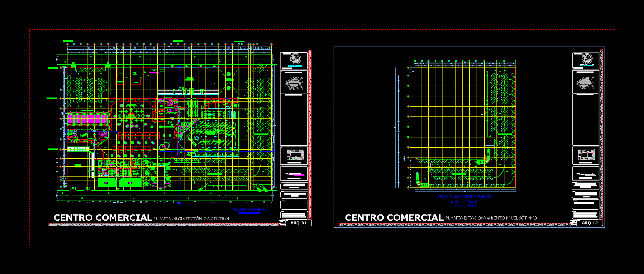Viewport: 644px width, 274px height.
Task: Select the key plan thumbnail in ARQ-12 title block
Action: click(586, 156)
